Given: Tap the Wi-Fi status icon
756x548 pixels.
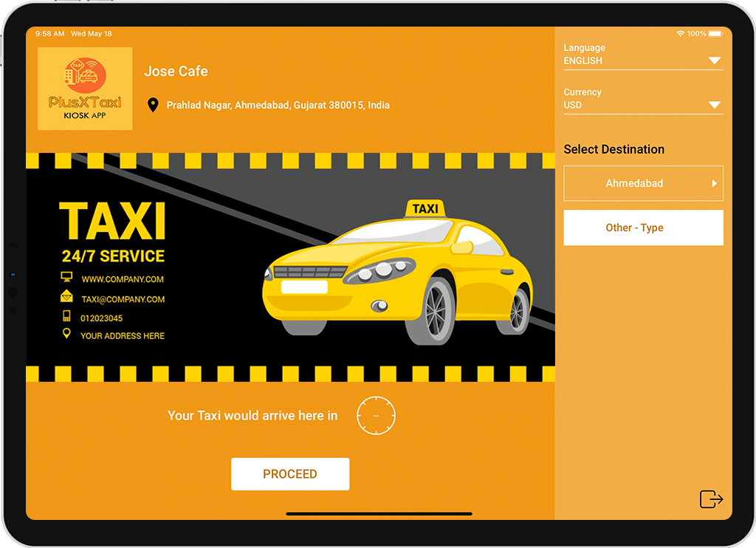Looking at the screenshot, I should pos(680,33).
